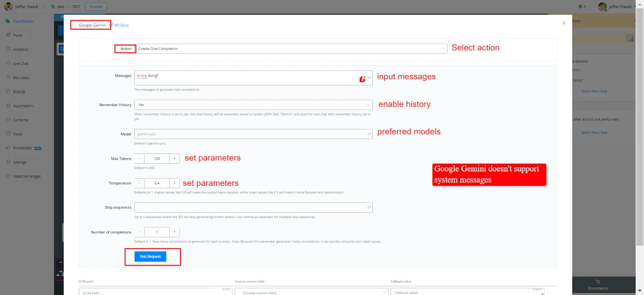Viewport: 644px width, 295px height.
Task: Click Select Next Step under after actions
Action: [x=594, y=132]
